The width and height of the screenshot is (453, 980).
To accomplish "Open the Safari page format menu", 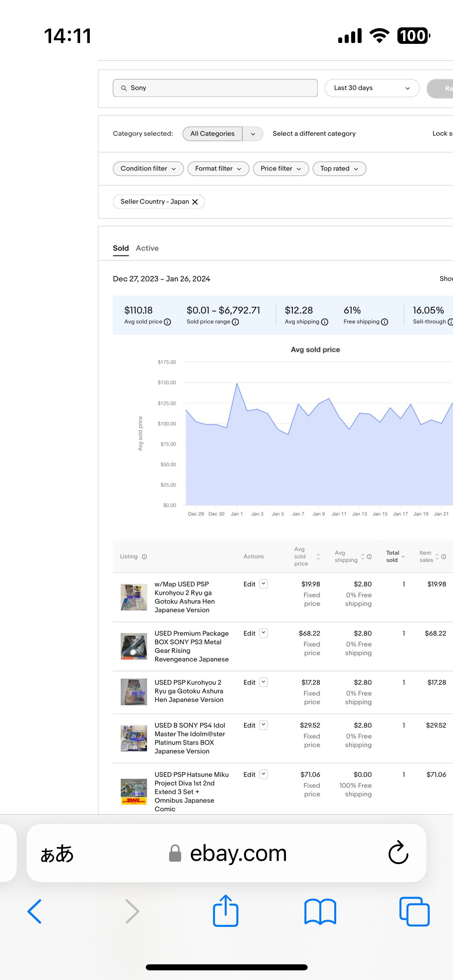I will point(57,853).
